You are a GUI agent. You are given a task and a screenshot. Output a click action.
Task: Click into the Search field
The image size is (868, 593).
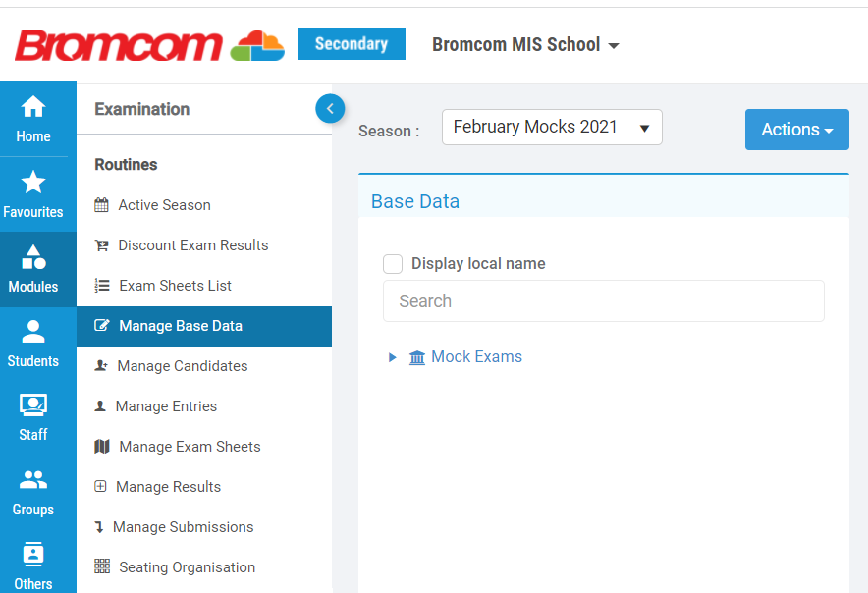604,300
